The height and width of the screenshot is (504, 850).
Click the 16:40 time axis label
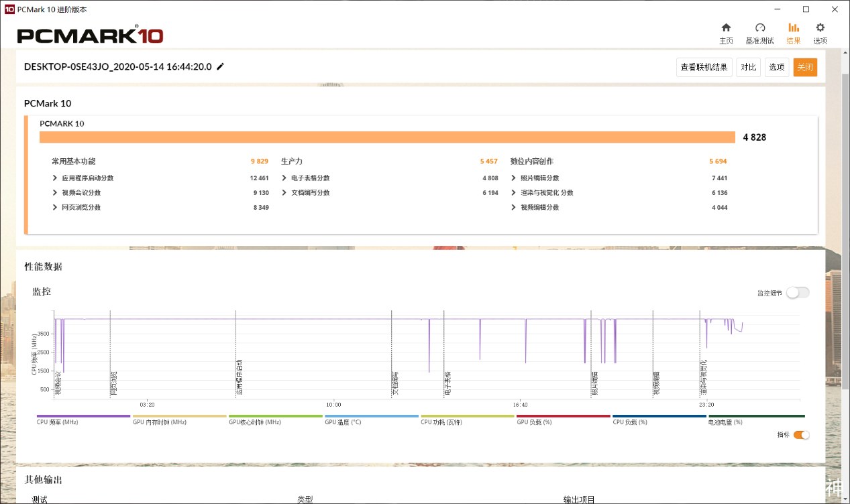[x=520, y=405]
